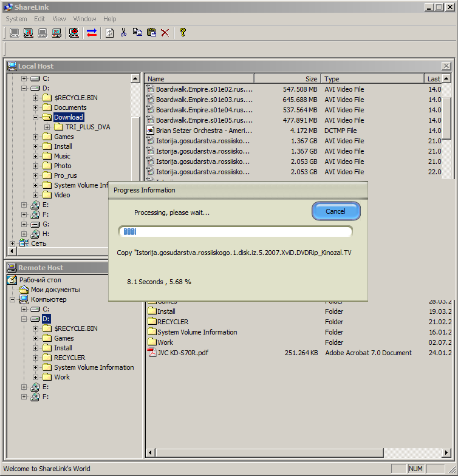The width and height of the screenshot is (458, 476).
Task: Click the Brian Setzer Orchestra file icon
Action: [x=151, y=130]
